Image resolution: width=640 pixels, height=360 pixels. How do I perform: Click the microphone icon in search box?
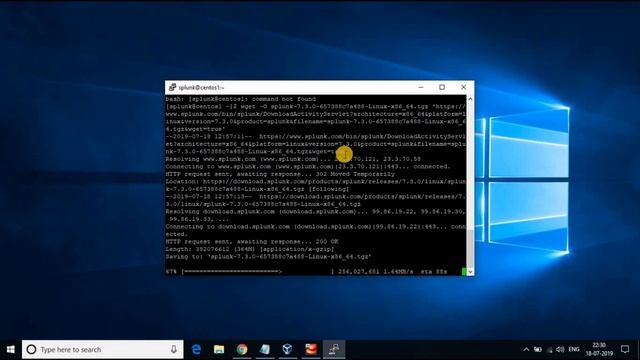click(x=173, y=349)
